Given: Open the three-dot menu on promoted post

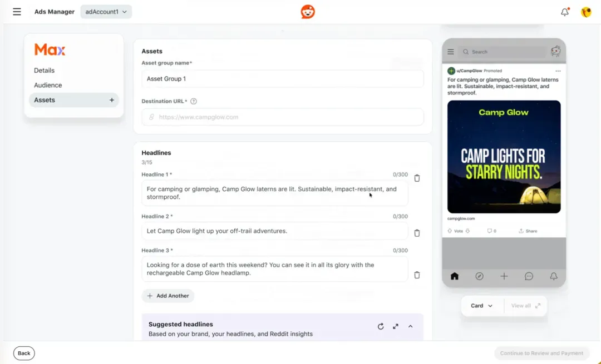Looking at the screenshot, I should click(558, 71).
